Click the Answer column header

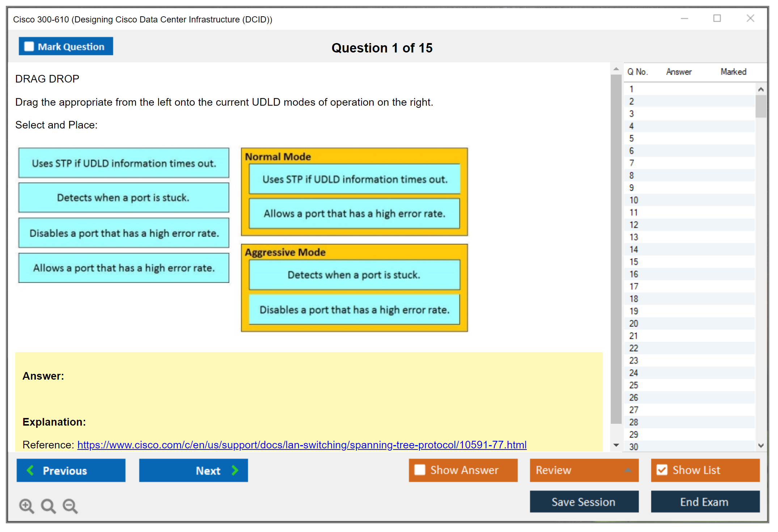point(678,72)
